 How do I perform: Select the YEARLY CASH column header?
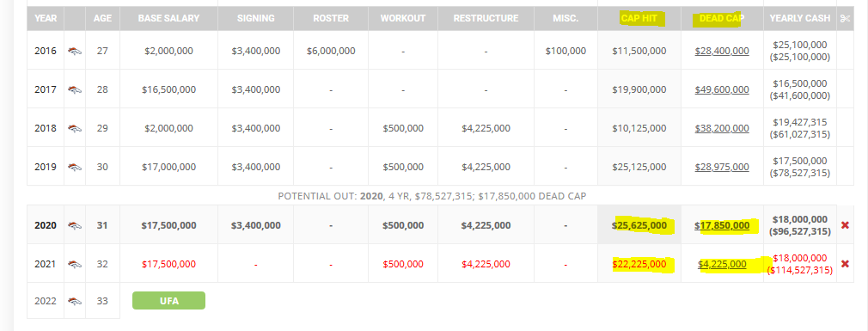800,18
